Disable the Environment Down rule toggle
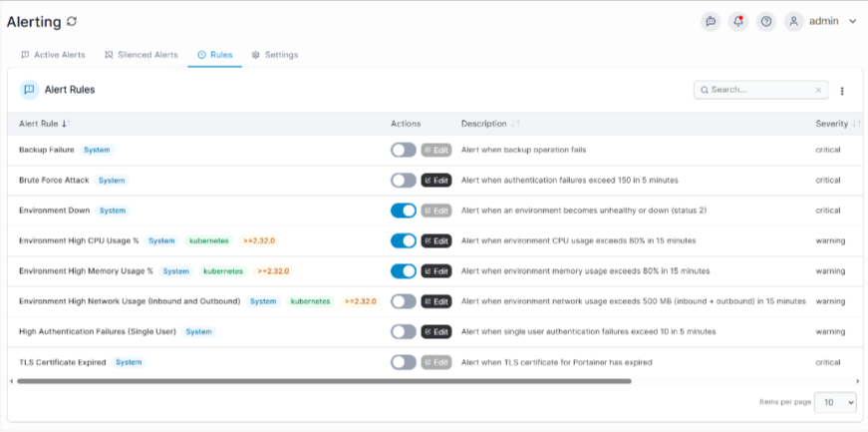This screenshot has height=432, width=868. (404, 211)
